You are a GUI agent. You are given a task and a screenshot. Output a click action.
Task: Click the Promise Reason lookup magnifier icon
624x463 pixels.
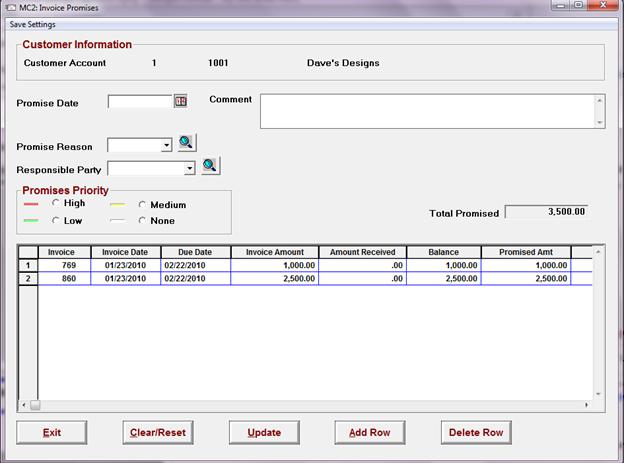click(x=186, y=142)
